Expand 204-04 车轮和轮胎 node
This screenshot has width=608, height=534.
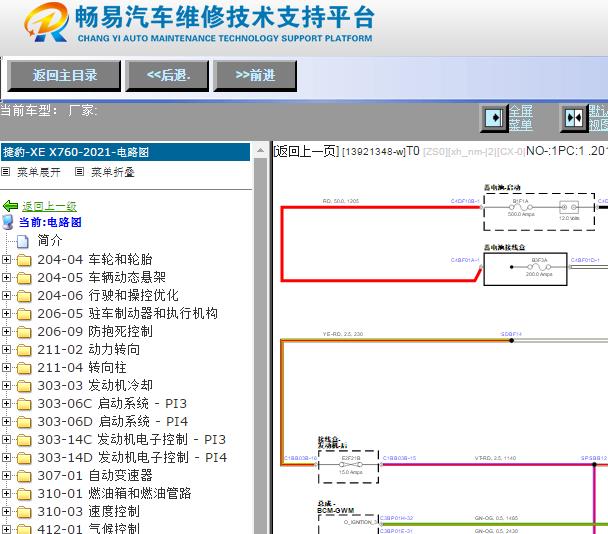click(x=6, y=259)
